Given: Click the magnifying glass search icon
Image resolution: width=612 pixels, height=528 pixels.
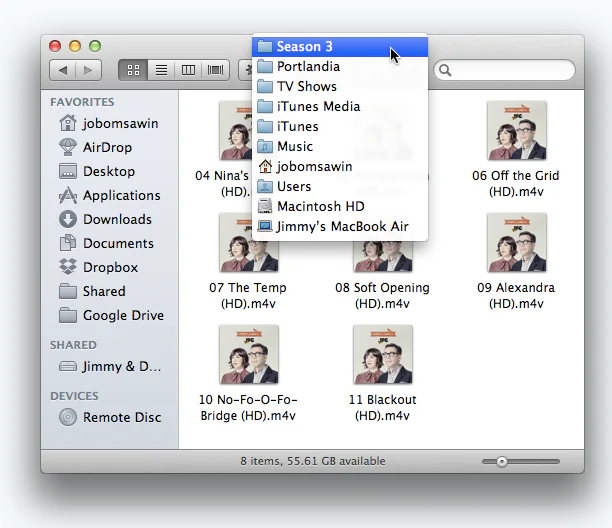Looking at the screenshot, I should click(445, 70).
